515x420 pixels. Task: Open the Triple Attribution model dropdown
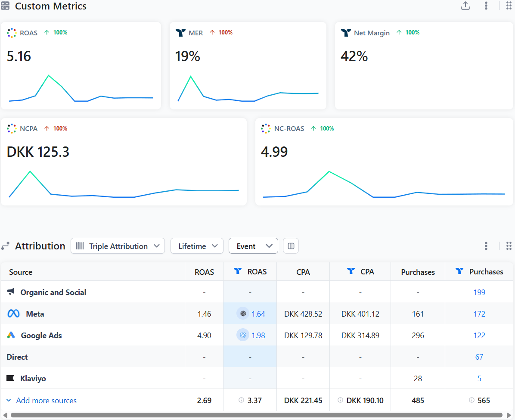point(118,246)
